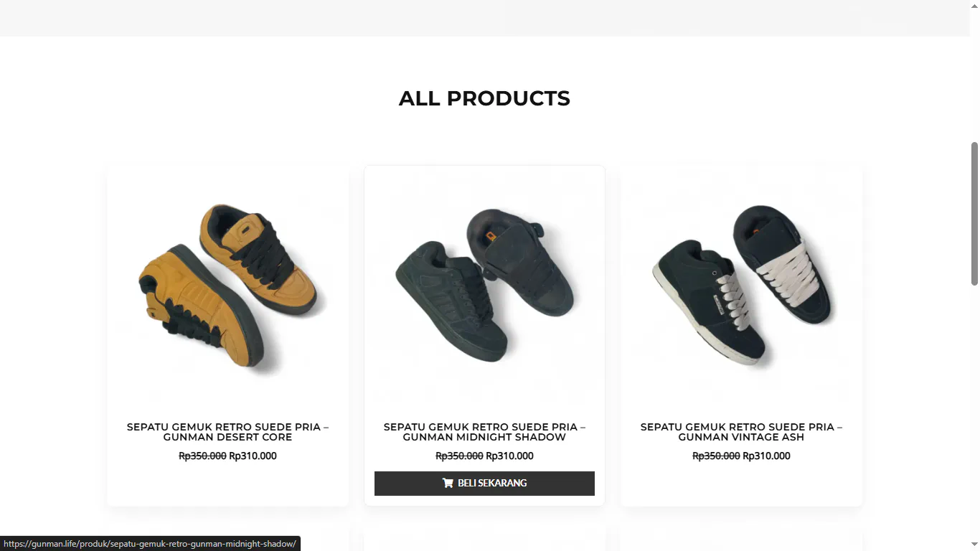980x551 pixels.
Task: Click the URL preview in status bar
Action: [x=150, y=544]
